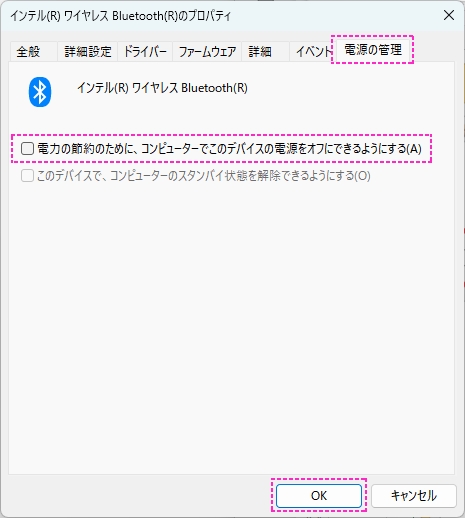Close the properties dialog with X

449,15
